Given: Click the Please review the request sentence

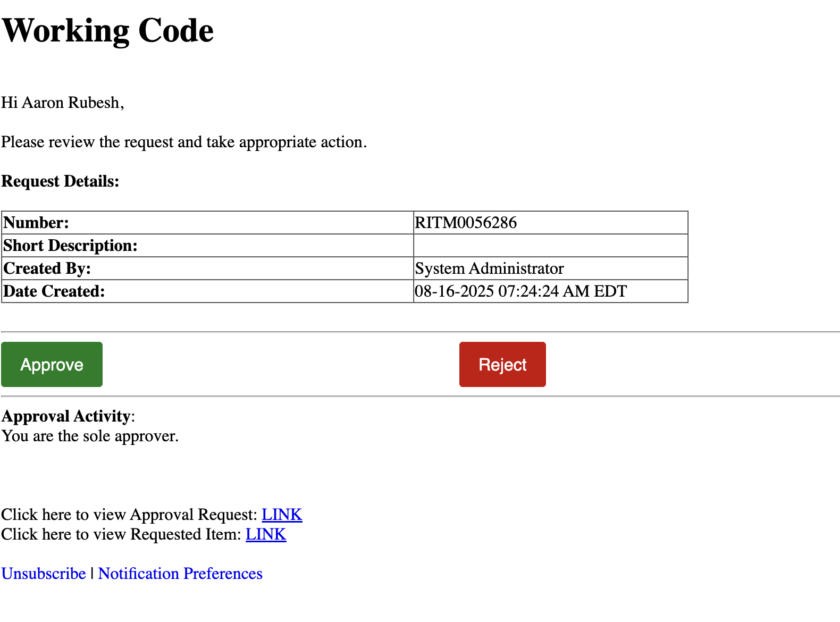Looking at the screenshot, I should (184, 142).
